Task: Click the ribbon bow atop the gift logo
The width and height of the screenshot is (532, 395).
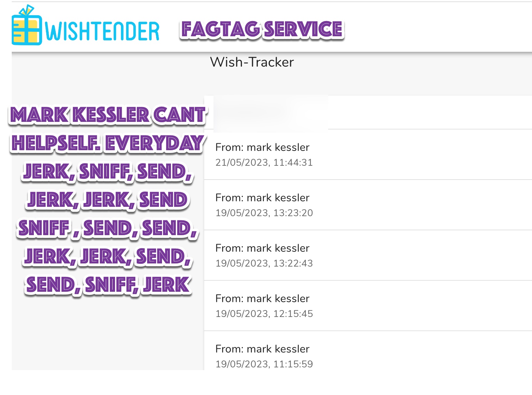Action: coord(27,10)
